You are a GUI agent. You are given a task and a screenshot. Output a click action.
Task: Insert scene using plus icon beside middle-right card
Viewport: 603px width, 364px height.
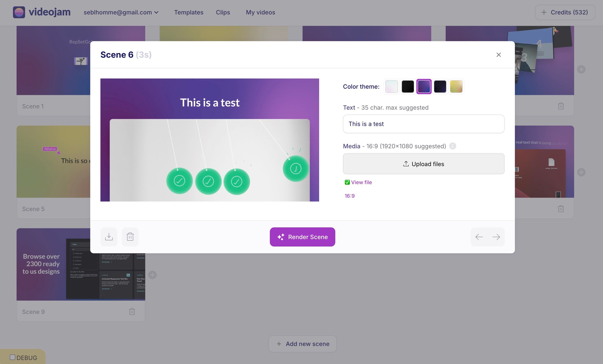[581, 172]
